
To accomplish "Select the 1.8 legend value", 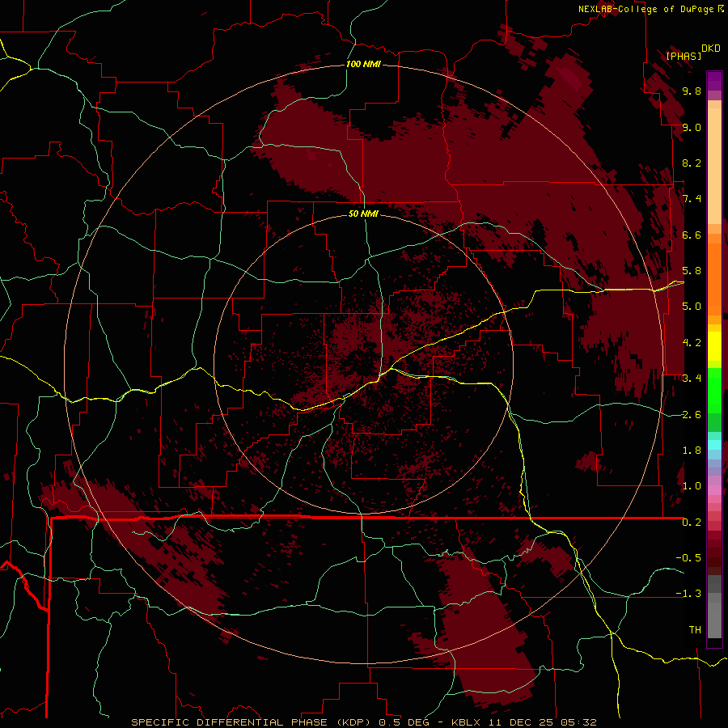I will click(x=692, y=451).
